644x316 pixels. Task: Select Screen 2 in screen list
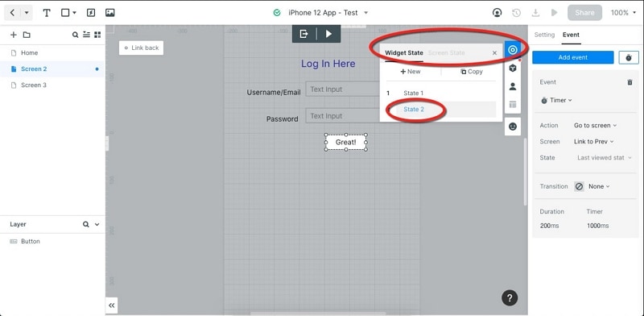pyautogui.click(x=52, y=69)
